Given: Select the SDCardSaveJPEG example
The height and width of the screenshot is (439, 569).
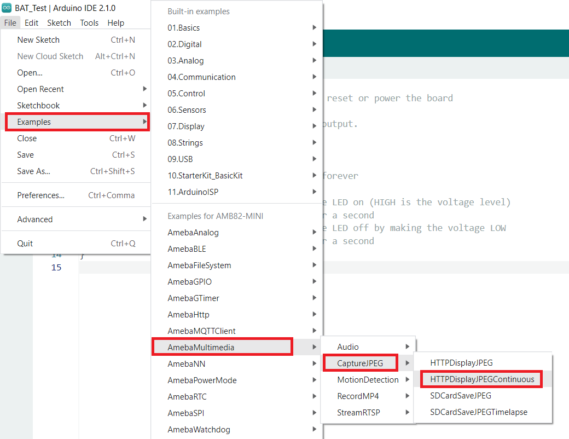Looking at the screenshot, I should click(x=483, y=395).
